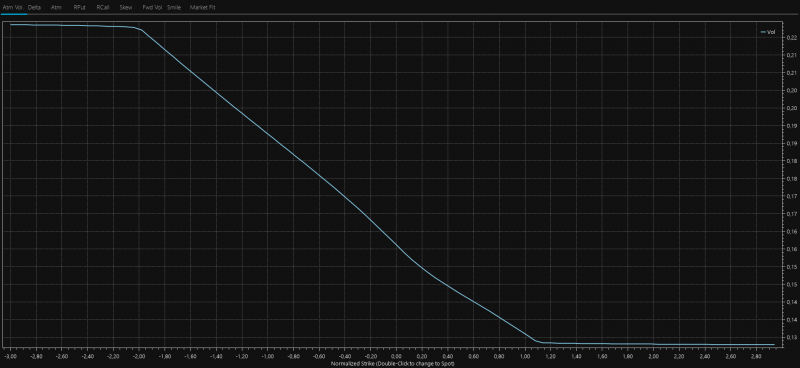Click the 0,22 y-axis value
The image size is (800, 368).
pos(793,38)
